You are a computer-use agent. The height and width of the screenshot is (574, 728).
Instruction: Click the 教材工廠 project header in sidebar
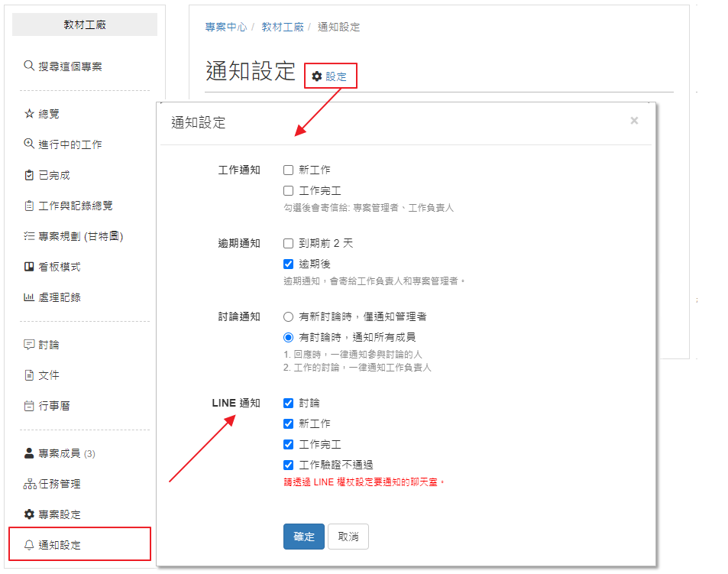[85, 24]
